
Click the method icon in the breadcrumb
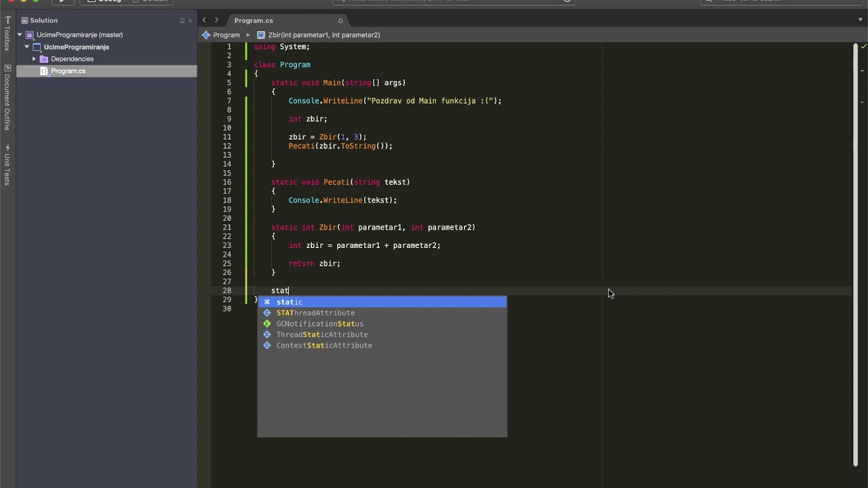click(261, 35)
